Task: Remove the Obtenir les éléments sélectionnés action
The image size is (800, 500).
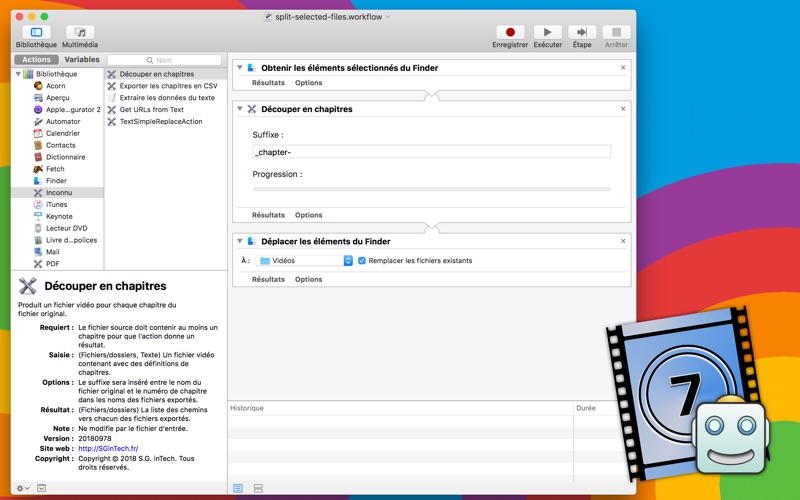Action: [623, 67]
